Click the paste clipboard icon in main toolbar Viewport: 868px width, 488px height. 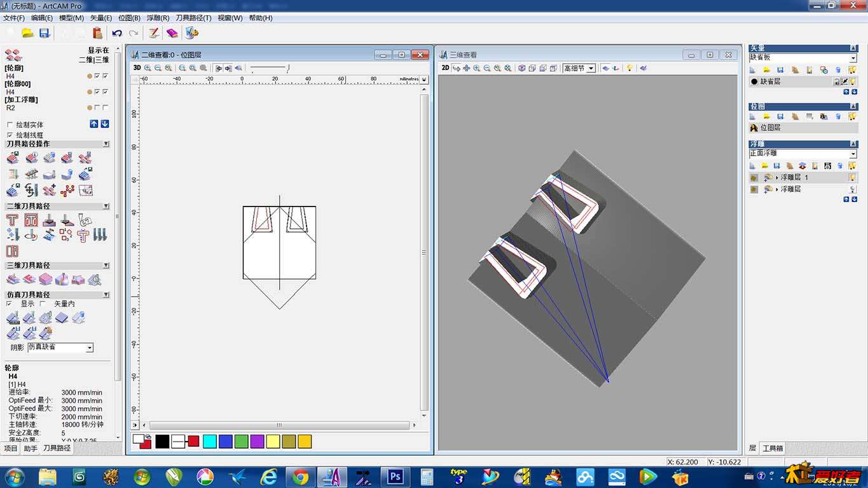pos(97,33)
